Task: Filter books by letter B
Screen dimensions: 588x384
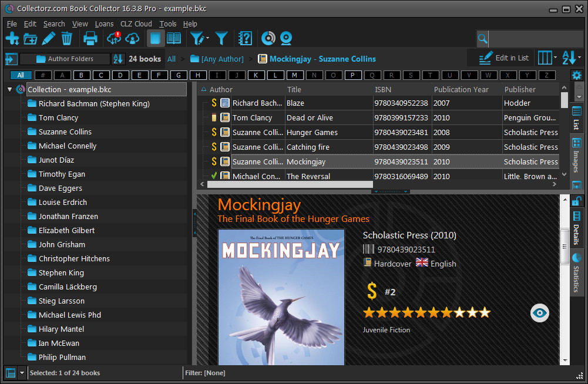Action: (82, 75)
